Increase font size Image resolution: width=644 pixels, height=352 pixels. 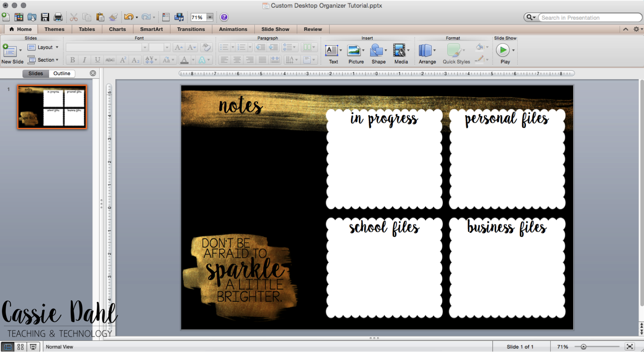tap(179, 47)
